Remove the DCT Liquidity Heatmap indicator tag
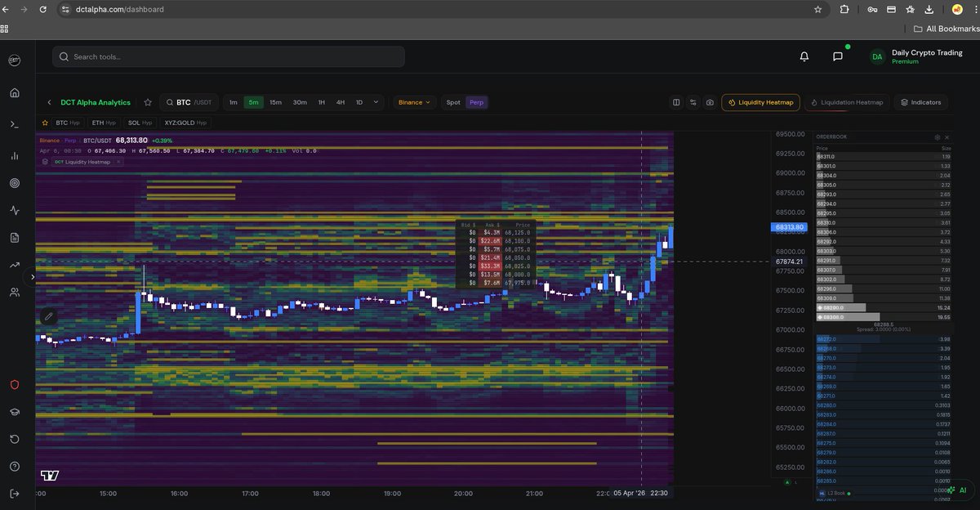Image resolution: width=980 pixels, height=510 pixels. (117, 162)
